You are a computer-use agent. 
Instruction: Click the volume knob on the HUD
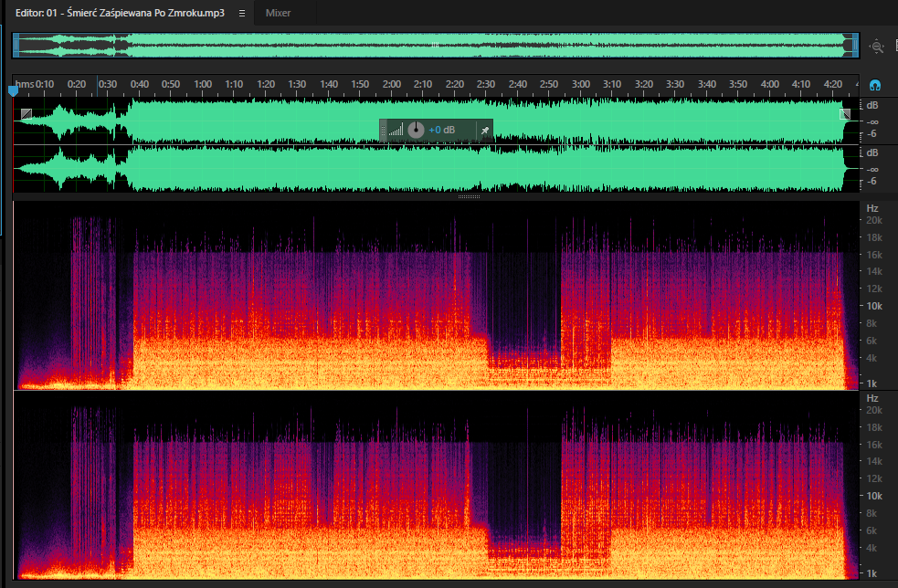click(x=416, y=130)
